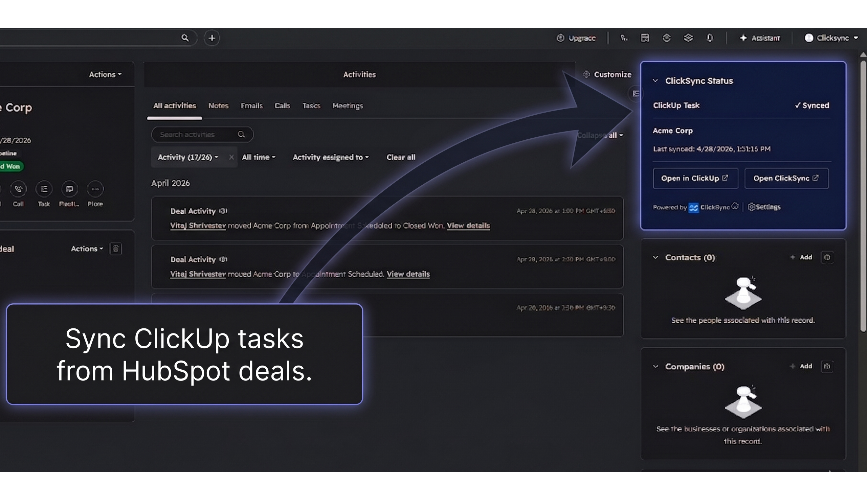Viewport: 868px width, 488px height.
Task: Open the layered settings icon in top bar
Action: 688,38
